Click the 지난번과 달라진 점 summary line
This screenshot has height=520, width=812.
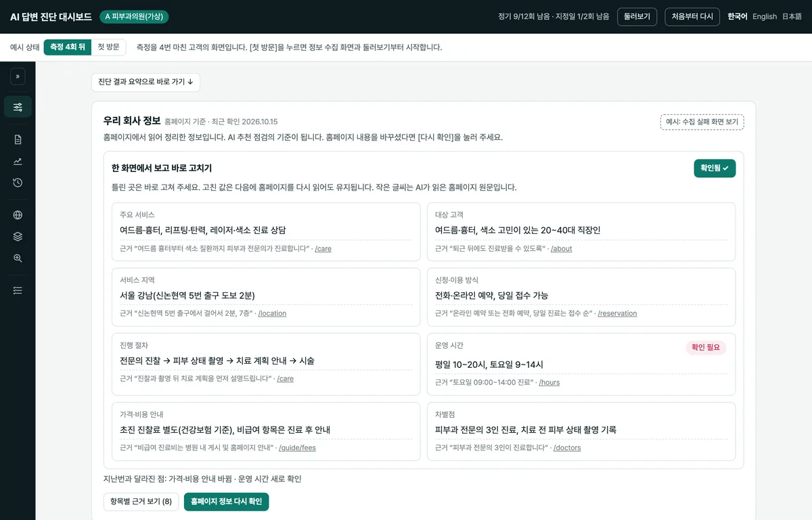202,479
